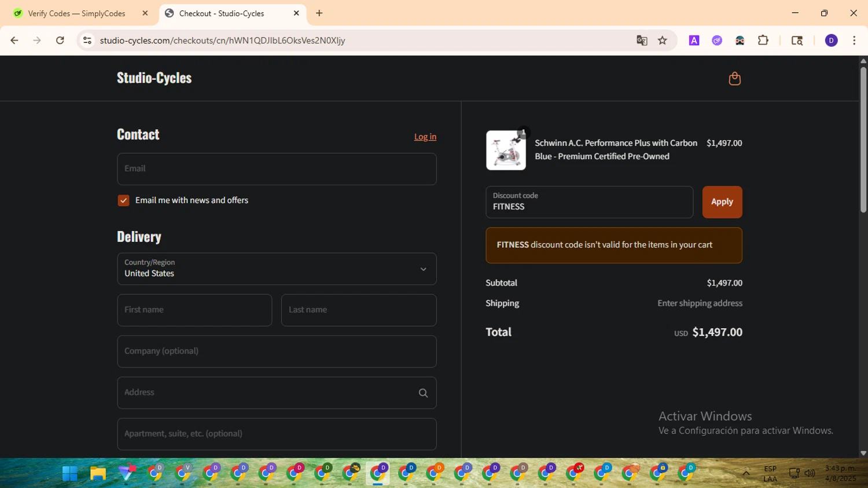Open the Chrome profile D avatar

tap(831, 41)
